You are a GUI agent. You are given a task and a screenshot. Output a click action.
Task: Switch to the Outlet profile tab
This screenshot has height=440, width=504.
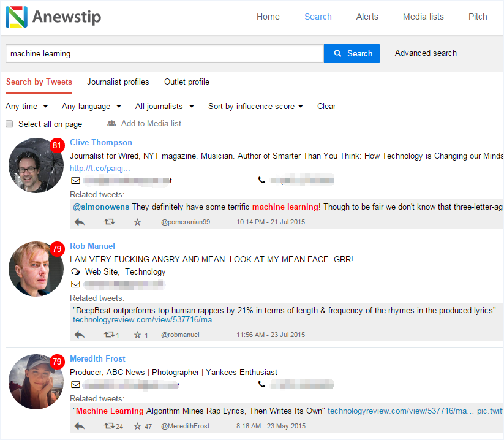[x=187, y=82]
